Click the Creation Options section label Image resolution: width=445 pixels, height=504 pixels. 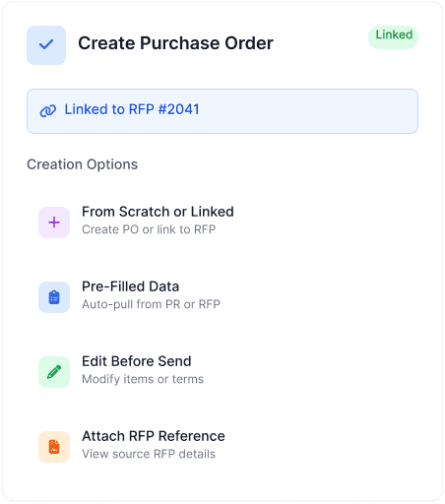click(83, 164)
